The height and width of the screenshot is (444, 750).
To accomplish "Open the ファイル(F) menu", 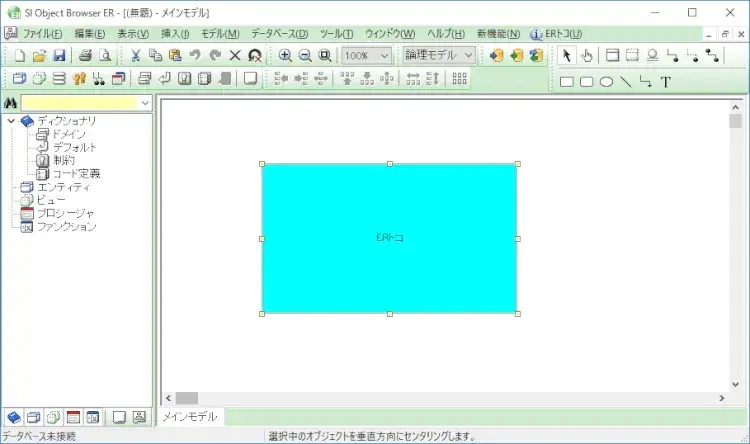I will click(42, 34).
